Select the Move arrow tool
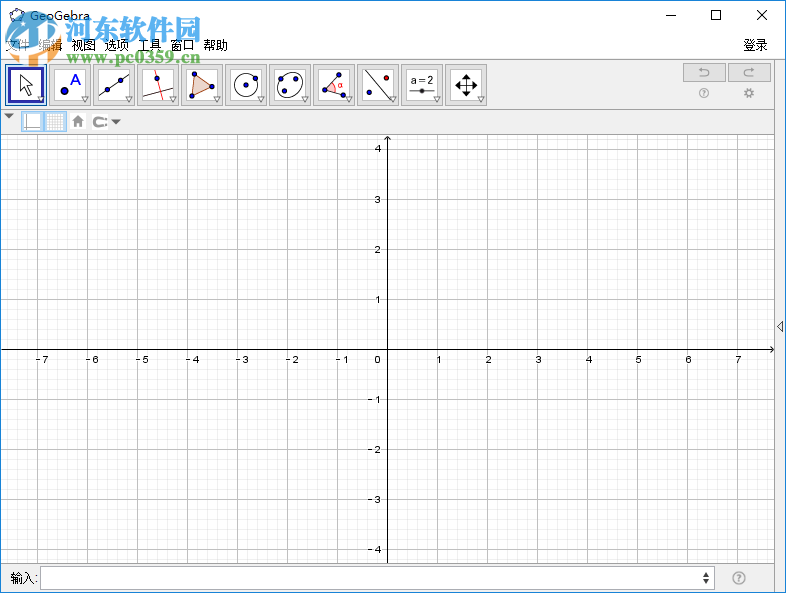 pyautogui.click(x=26, y=85)
